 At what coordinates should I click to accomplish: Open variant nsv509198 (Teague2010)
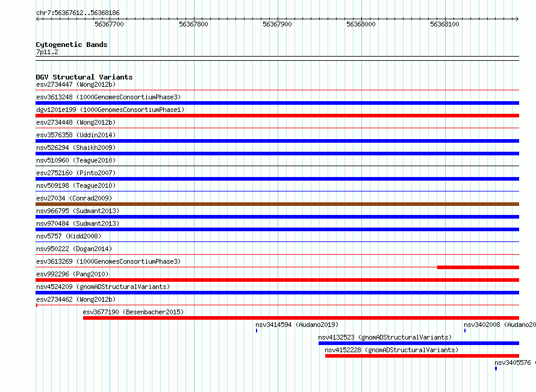pyautogui.click(x=76, y=185)
